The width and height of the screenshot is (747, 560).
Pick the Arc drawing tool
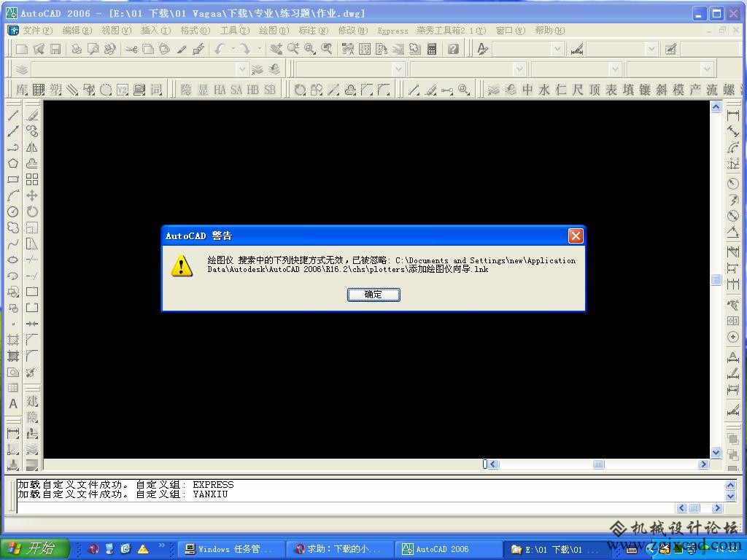tap(13, 195)
